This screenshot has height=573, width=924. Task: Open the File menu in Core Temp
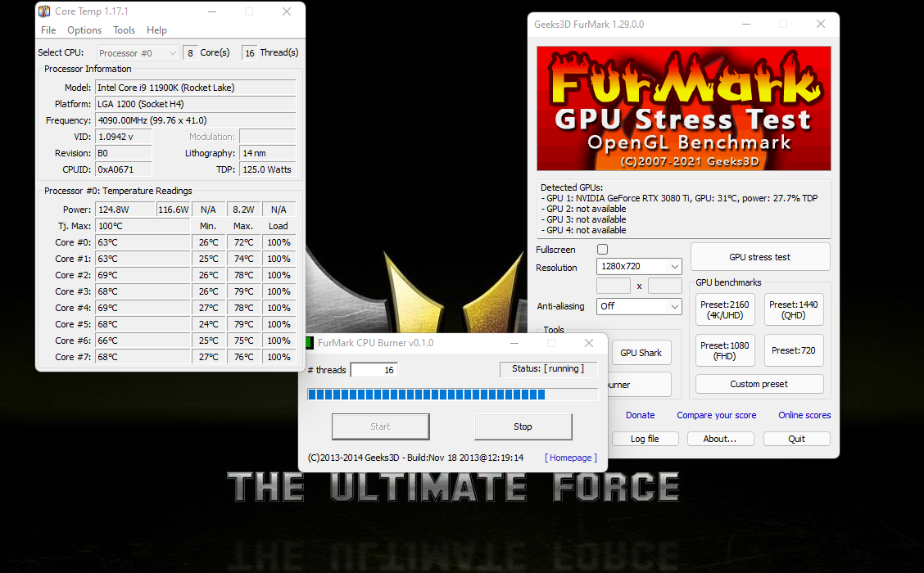tap(48, 30)
